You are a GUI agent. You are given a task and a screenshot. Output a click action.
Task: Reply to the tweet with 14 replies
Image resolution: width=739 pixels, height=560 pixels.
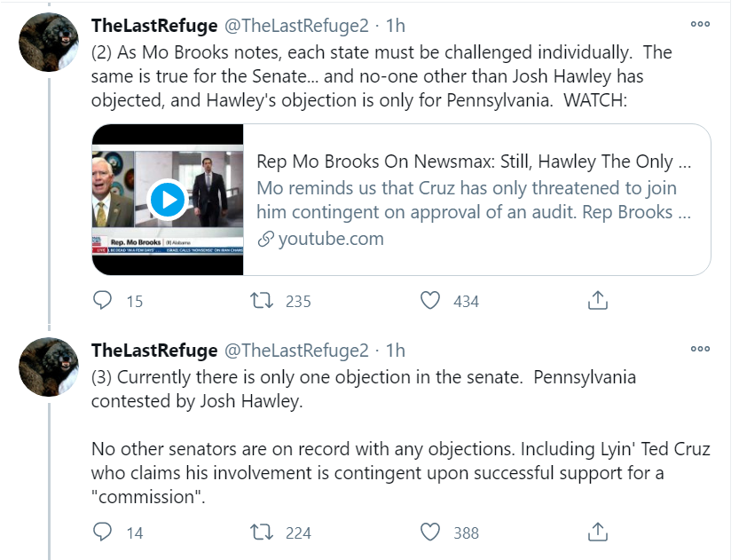[105, 532]
